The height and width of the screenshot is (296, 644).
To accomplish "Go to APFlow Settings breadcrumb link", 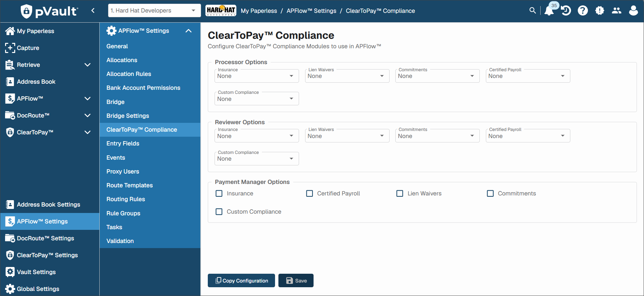I will point(312,11).
